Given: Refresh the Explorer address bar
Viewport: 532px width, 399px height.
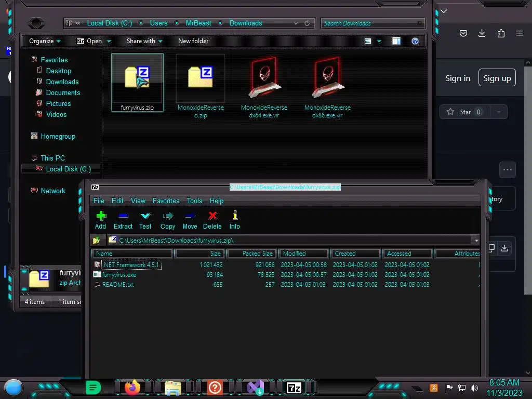Looking at the screenshot, I should (x=307, y=23).
